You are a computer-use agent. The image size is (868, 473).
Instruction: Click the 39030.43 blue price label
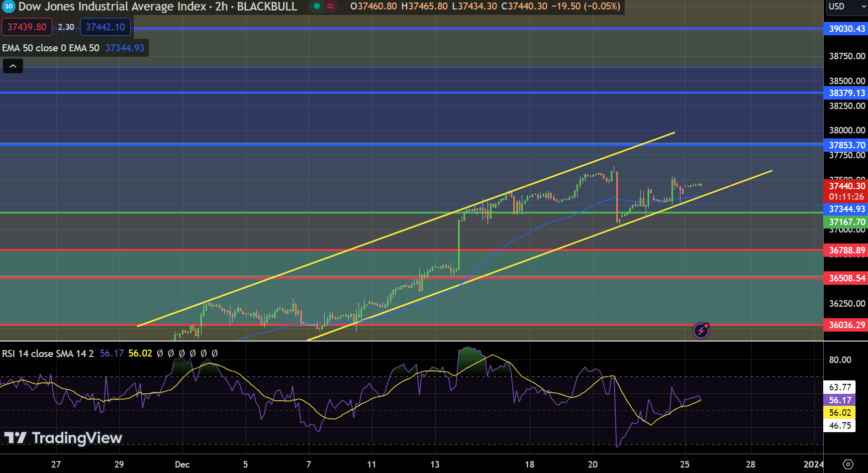click(x=846, y=29)
